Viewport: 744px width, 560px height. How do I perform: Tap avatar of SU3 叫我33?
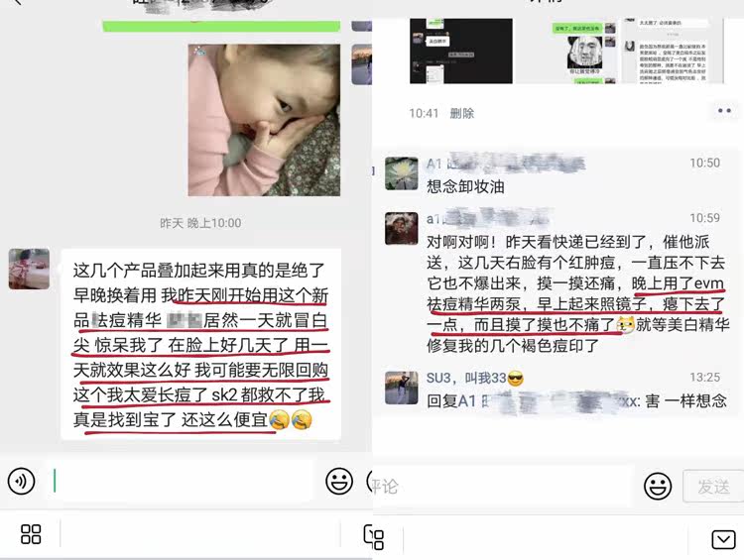pos(402,388)
